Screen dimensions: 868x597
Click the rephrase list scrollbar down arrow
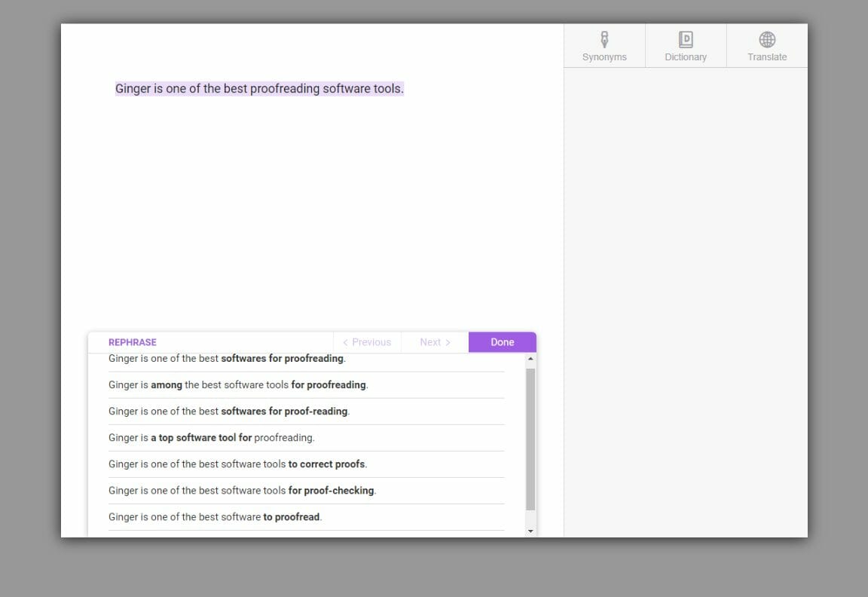(530, 532)
